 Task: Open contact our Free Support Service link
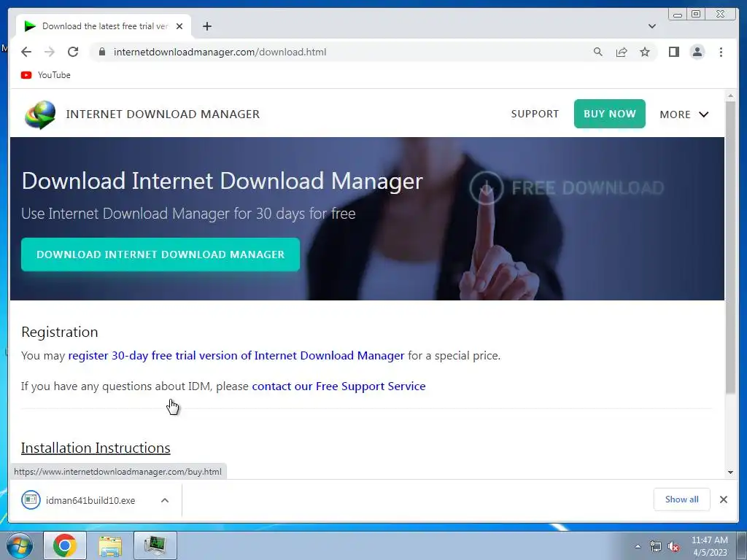[338, 386]
